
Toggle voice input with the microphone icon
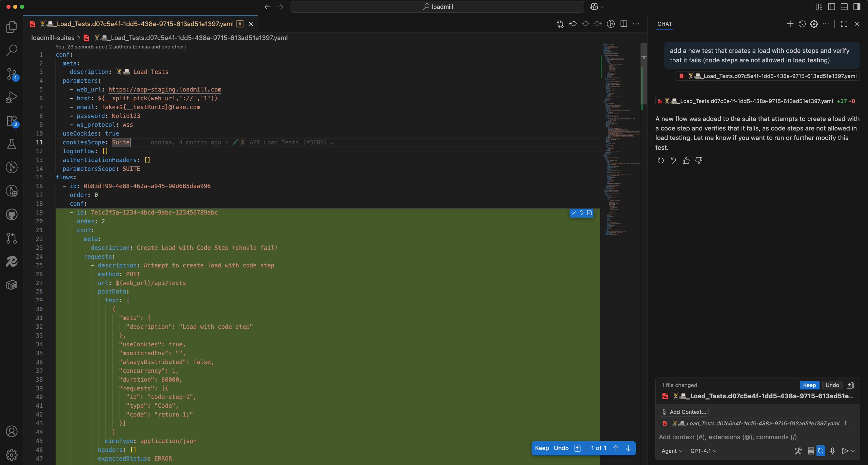coord(832,451)
